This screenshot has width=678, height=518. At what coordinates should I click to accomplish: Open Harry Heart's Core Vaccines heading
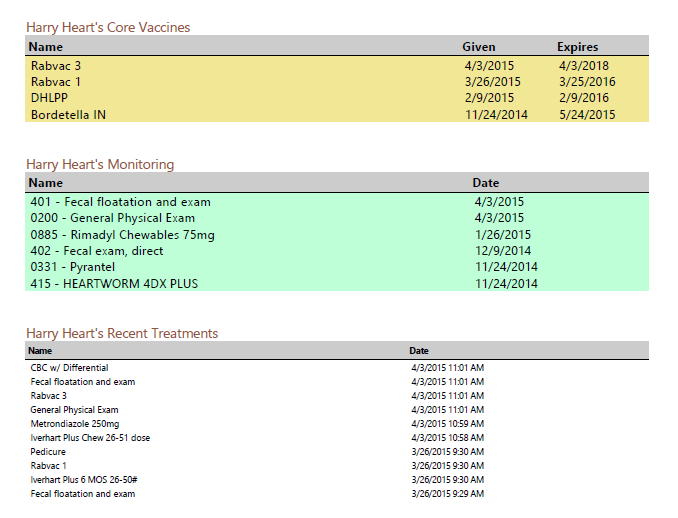pos(108,27)
